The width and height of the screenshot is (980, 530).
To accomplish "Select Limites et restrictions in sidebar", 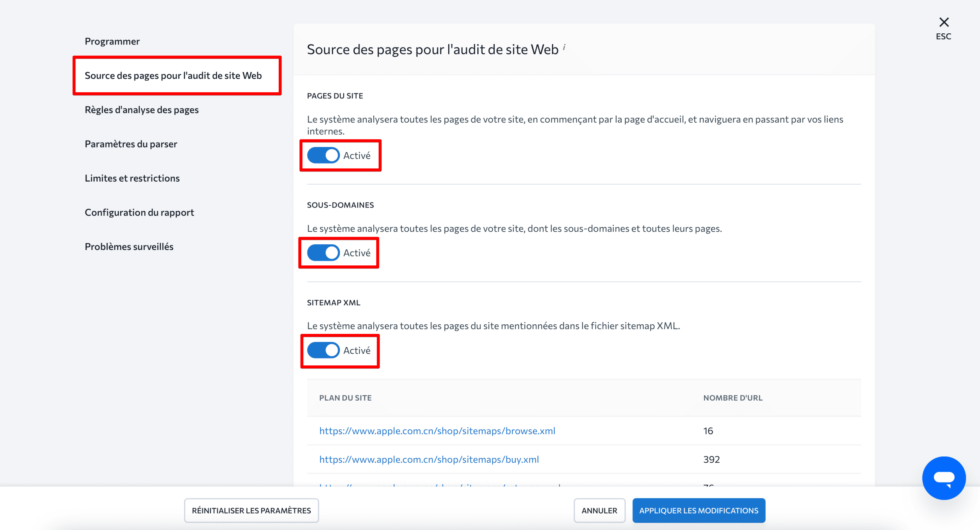I will point(132,178).
